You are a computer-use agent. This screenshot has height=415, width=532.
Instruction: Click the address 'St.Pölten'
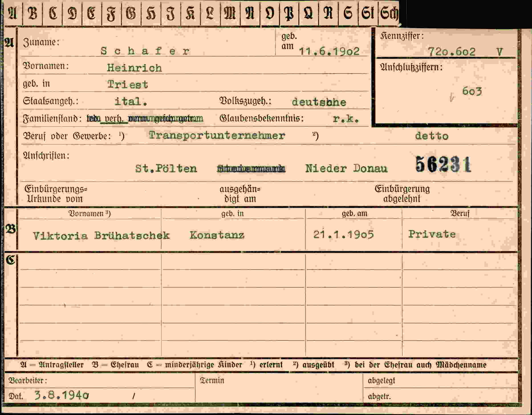166,168
